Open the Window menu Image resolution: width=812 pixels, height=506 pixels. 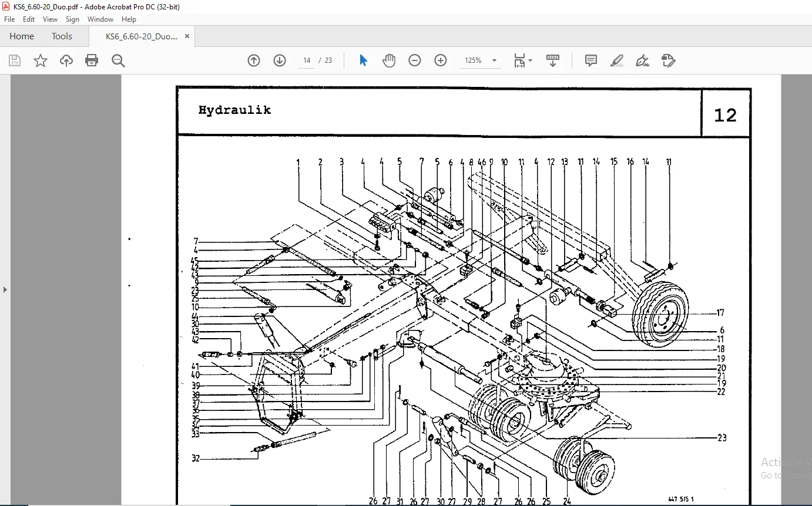(x=100, y=19)
